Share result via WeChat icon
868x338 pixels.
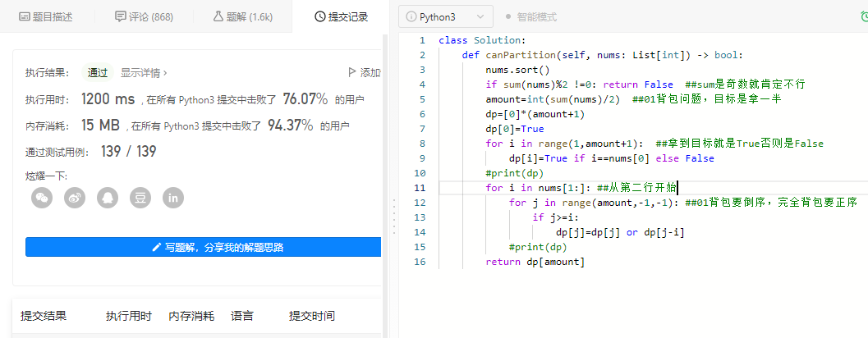42,197
